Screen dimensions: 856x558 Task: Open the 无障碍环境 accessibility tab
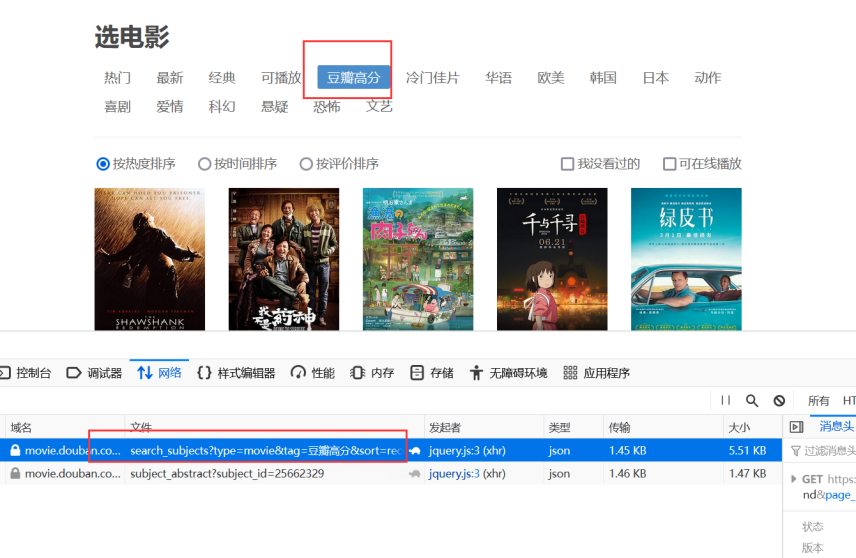508,373
